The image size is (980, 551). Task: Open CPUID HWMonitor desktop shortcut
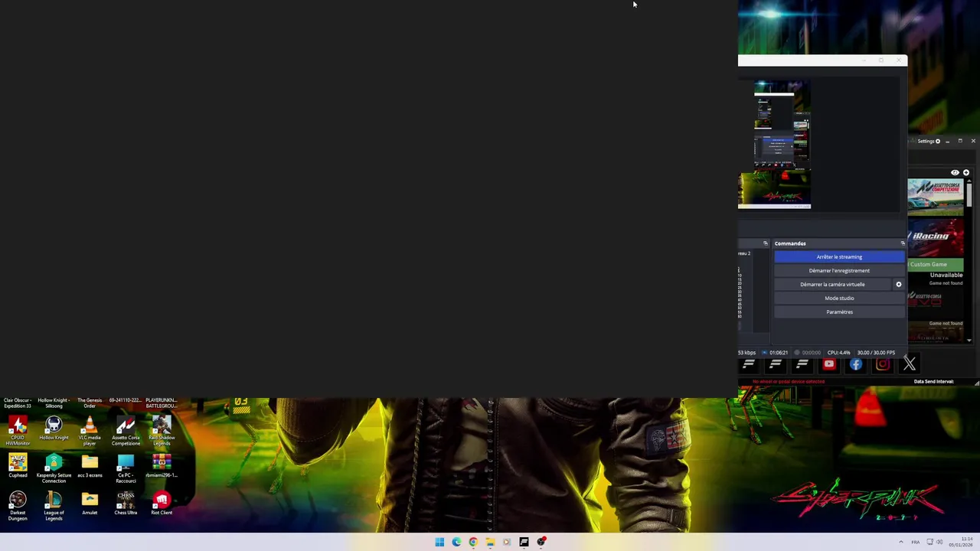click(x=18, y=431)
